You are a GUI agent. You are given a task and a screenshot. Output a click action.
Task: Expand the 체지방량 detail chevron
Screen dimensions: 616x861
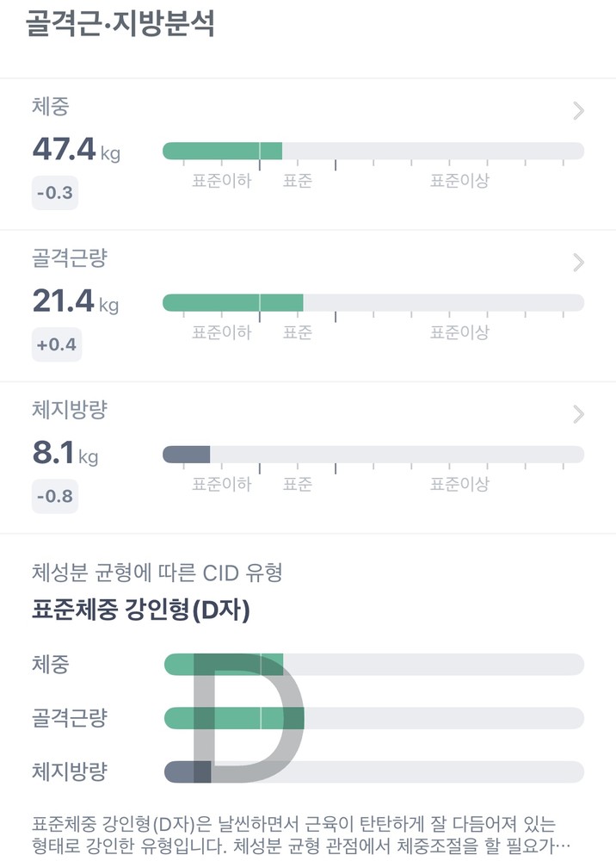point(579,414)
